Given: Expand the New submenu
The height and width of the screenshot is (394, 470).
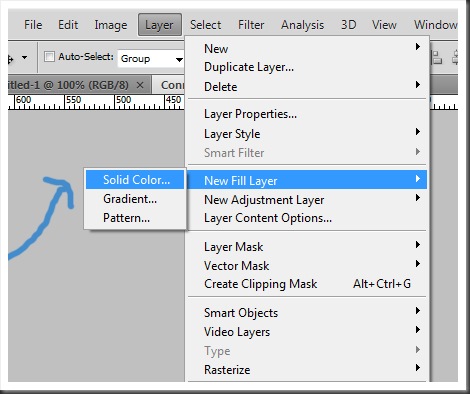Looking at the screenshot, I should tap(307, 49).
